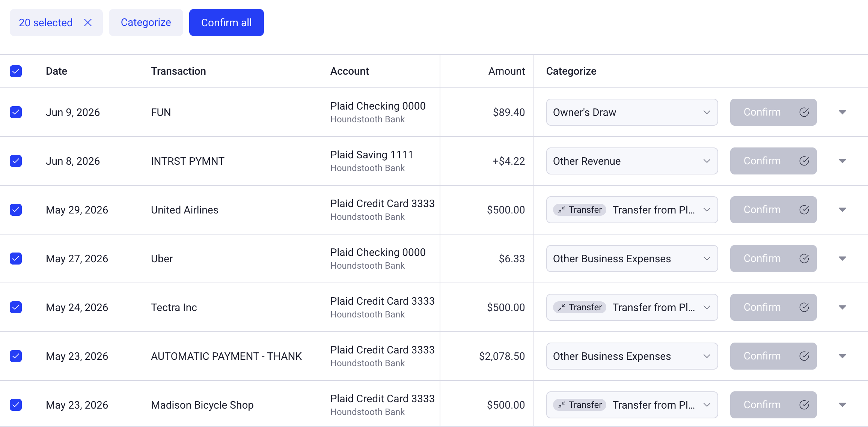The image size is (868, 427).
Task: Expand details arrow for Madison Bicycle Shop
Action: point(842,405)
